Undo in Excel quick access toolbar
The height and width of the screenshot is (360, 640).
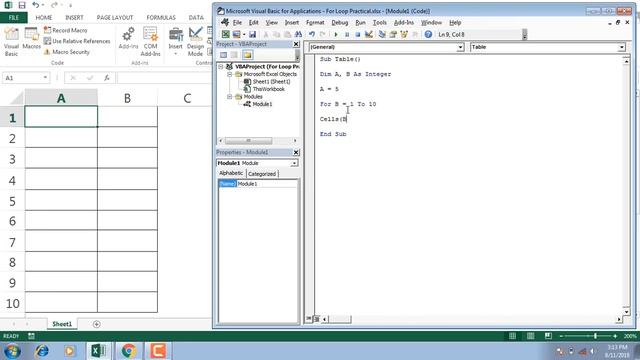[36, 5]
